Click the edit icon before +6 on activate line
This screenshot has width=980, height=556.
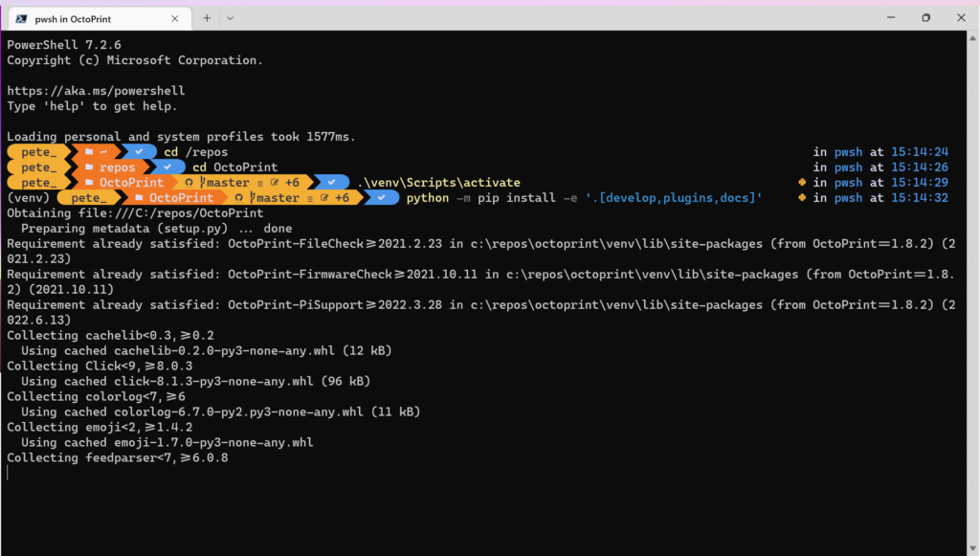275,183
